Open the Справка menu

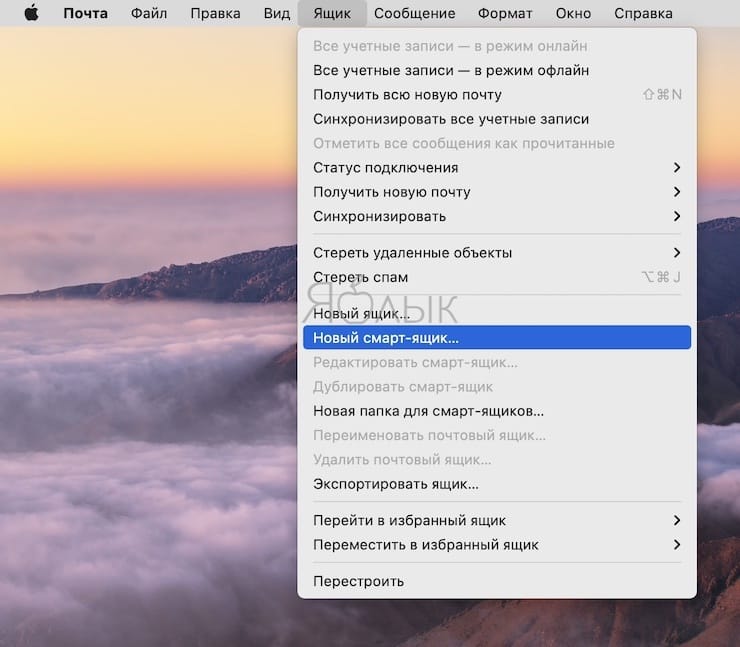(643, 13)
